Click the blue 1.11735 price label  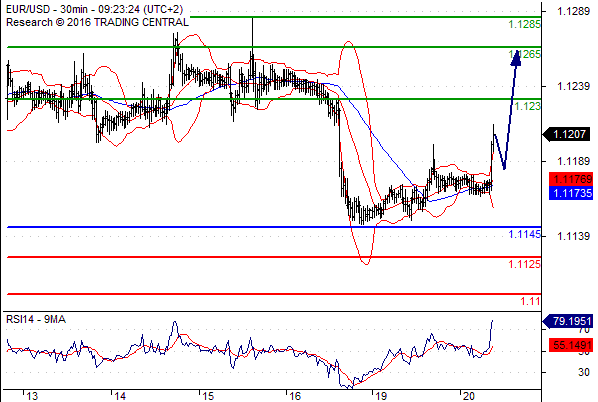click(x=571, y=193)
